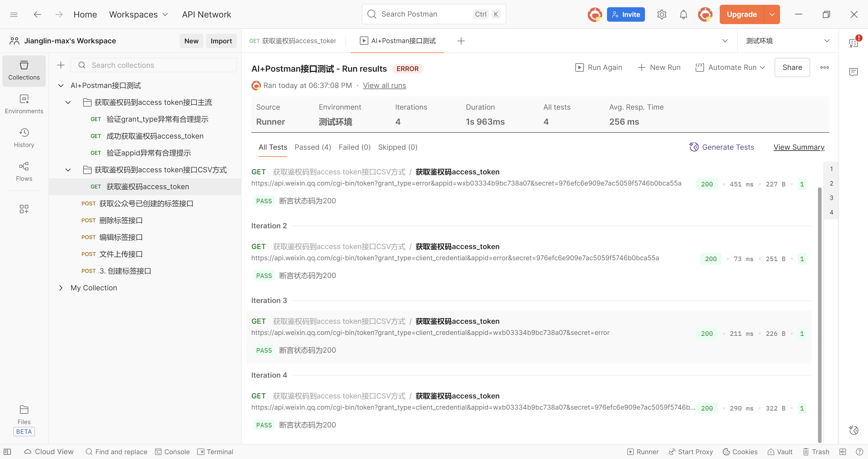This screenshot has width=868, height=459.
Task: Open Start Proxy in the status bar
Action: click(x=690, y=451)
